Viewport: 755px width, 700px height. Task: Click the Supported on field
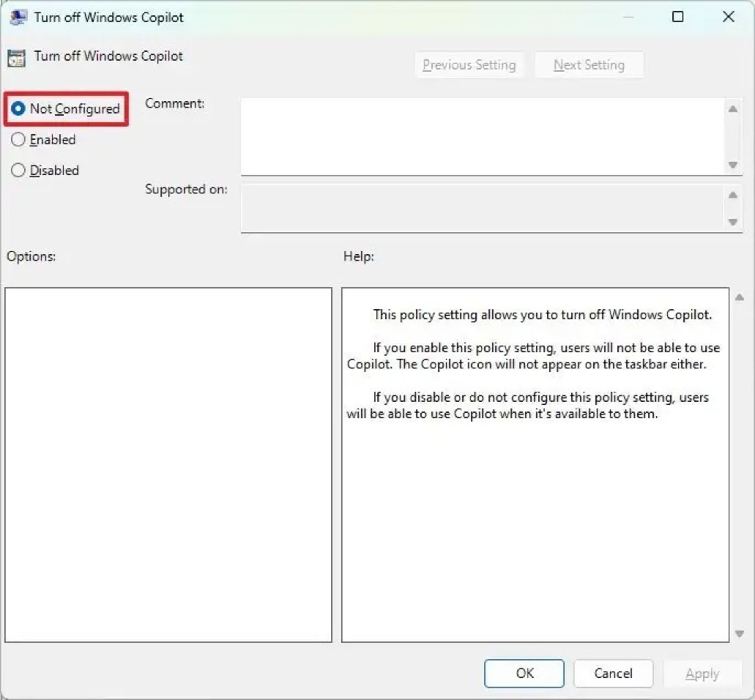tap(482, 208)
